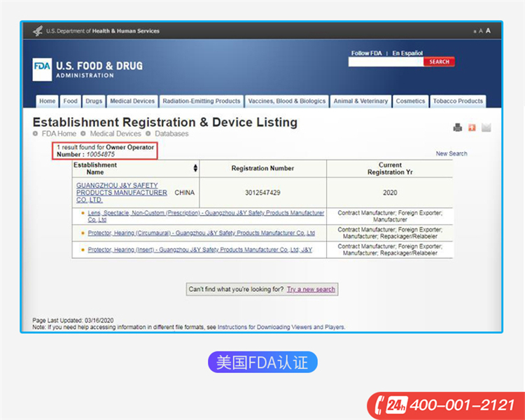Open the Cosmetics tab
525x420 pixels.
click(x=410, y=101)
